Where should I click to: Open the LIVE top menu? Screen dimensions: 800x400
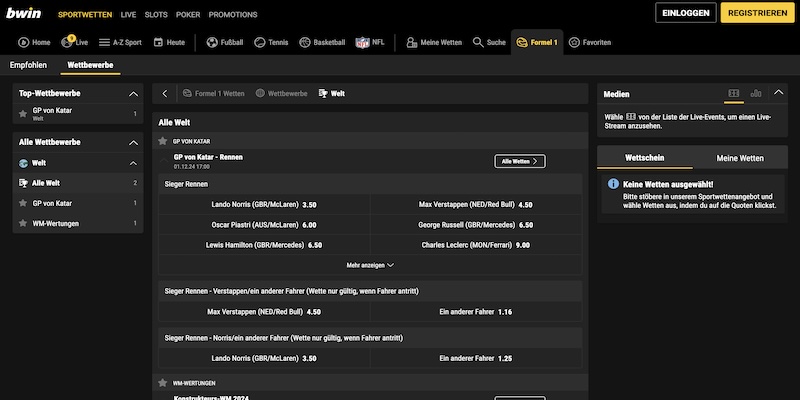[x=129, y=15]
